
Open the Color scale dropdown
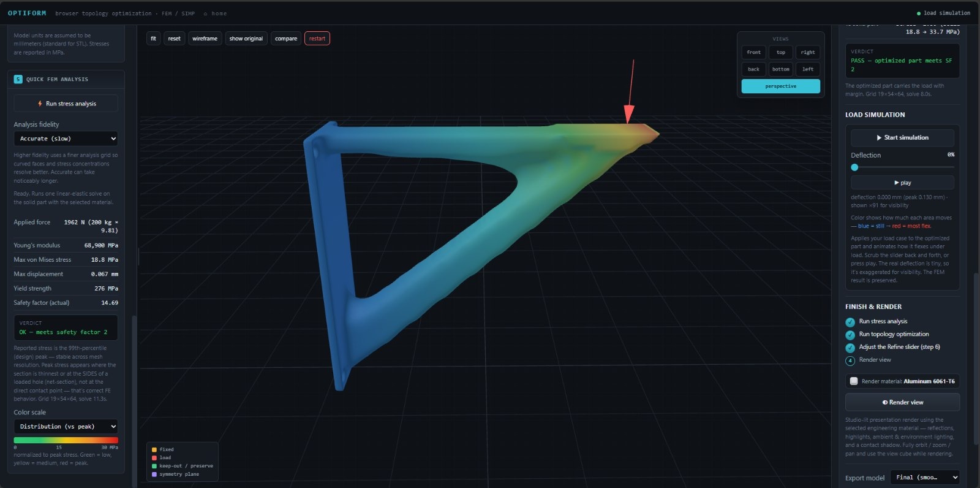coord(66,426)
